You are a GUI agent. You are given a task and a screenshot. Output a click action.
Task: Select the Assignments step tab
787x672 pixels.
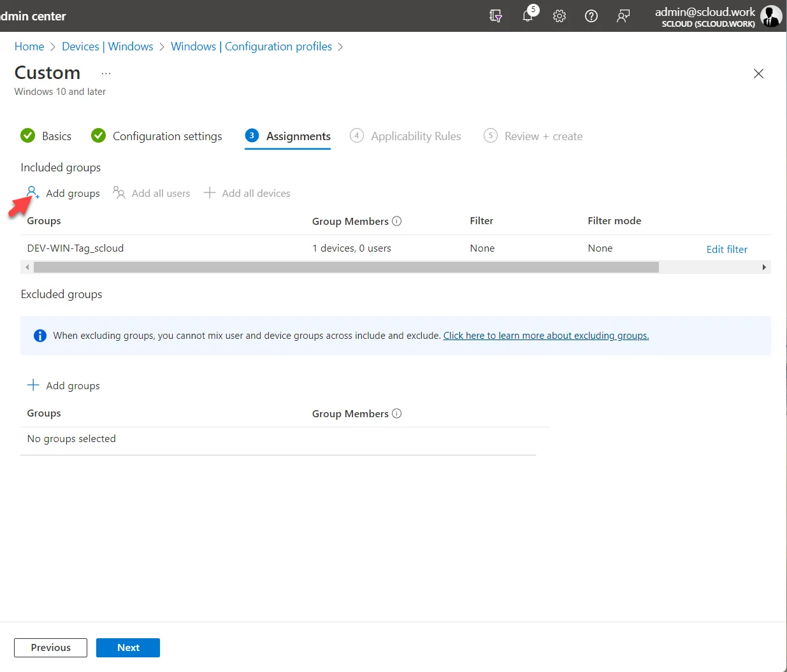click(x=287, y=136)
